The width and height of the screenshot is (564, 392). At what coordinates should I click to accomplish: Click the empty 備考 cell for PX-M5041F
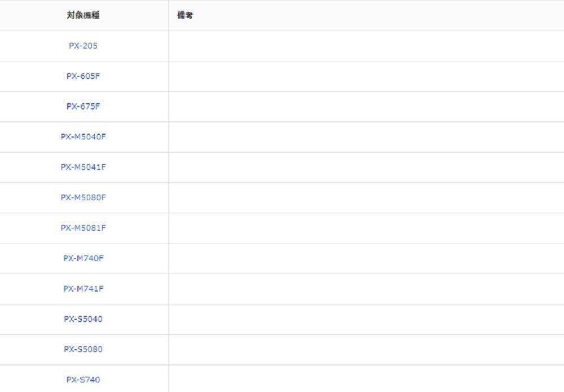pos(365,167)
